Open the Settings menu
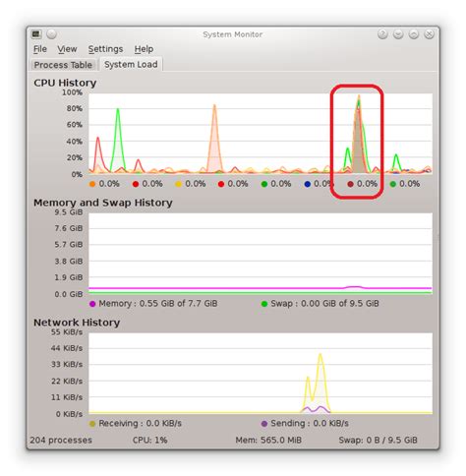 click(x=105, y=49)
